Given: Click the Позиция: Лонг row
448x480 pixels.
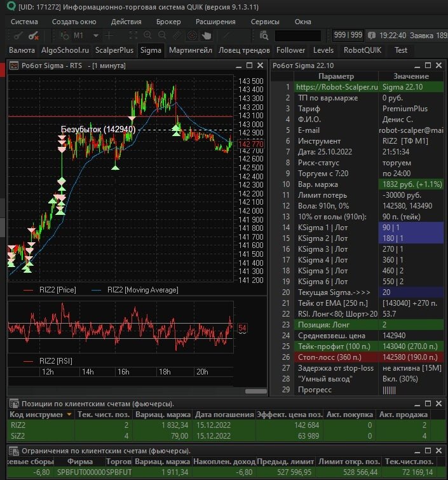Looking at the screenshot, I should 369,325.
